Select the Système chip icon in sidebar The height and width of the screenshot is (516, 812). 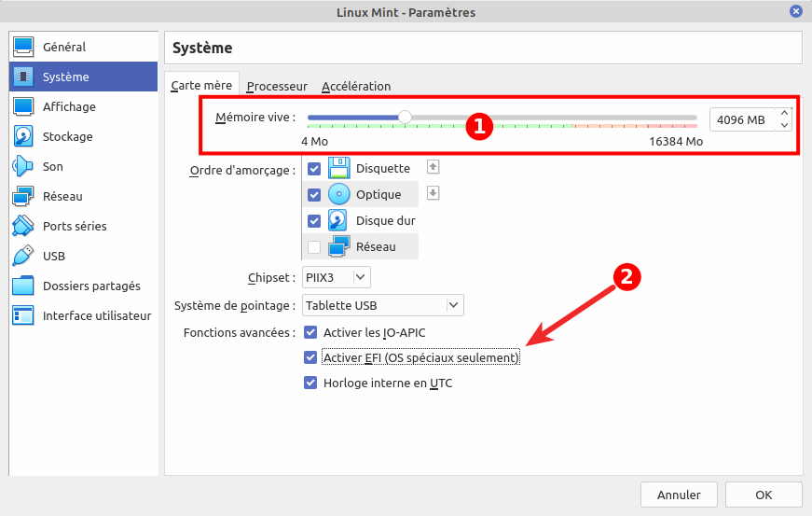click(23, 77)
